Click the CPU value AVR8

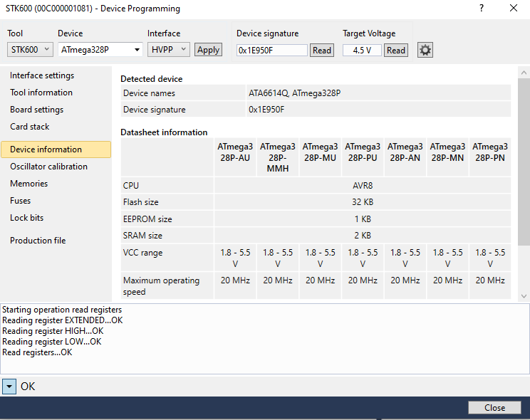(363, 185)
